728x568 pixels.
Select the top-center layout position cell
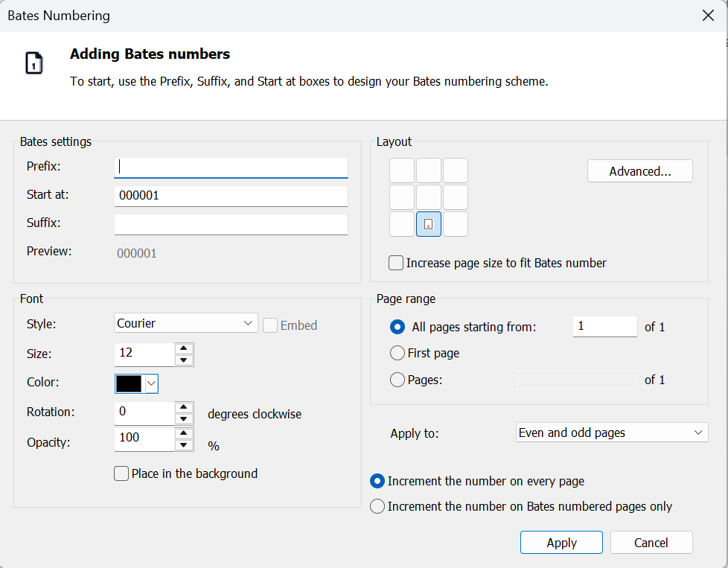tap(429, 170)
